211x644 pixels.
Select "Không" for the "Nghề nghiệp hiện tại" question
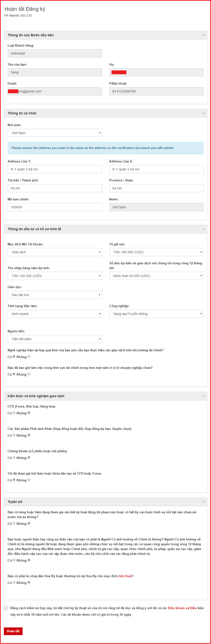(29, 357)
